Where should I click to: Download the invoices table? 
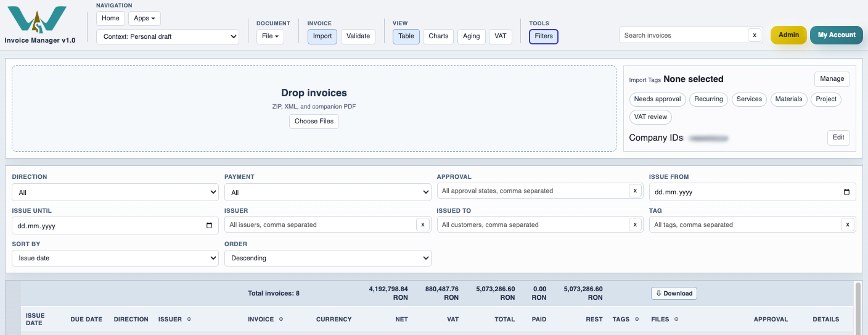(x=674, y=294)
